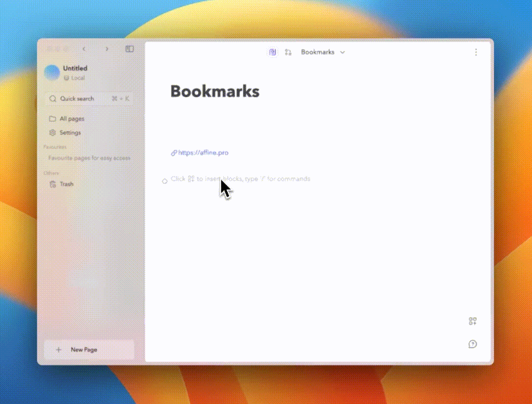Click 'Favourite pages for easy access' text
Viewport: 532px width, 404px height.
[89, 158]
